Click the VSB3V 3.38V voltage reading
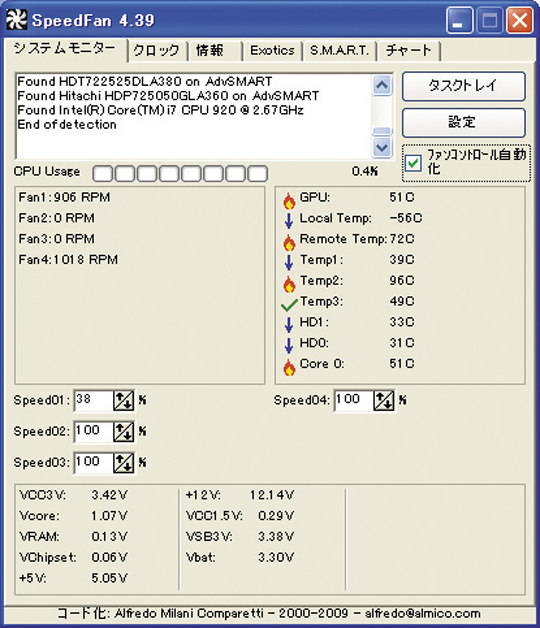Screen dimensions: 540x628 click(x=240, y=537)
